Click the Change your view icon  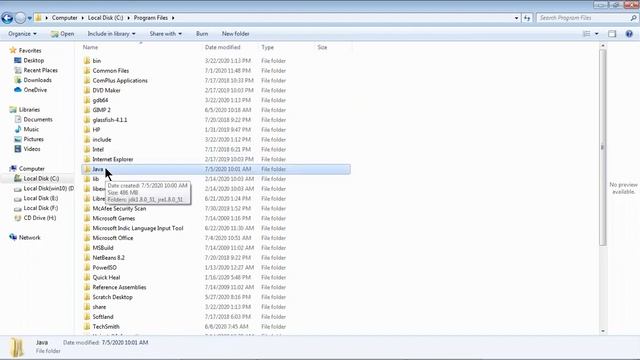pyautogui.click(x=587, y=34)
